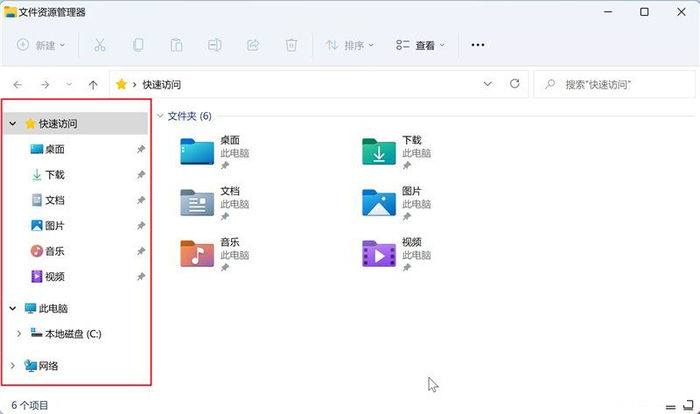Click the Delete trash can icon
700x414 pixels.
click(291, 45)
